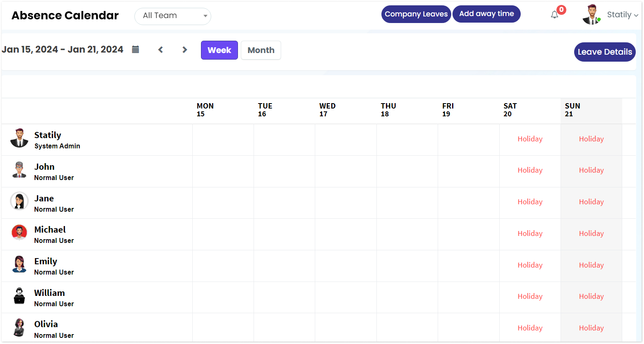Click Jane's Saturday Holiday cell
The width and height of the screenshot is (644, 344).
click(x=530, y=202)
